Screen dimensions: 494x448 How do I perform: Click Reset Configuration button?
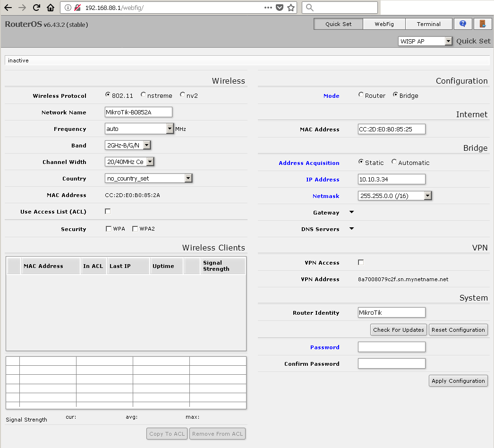point(458,330)
